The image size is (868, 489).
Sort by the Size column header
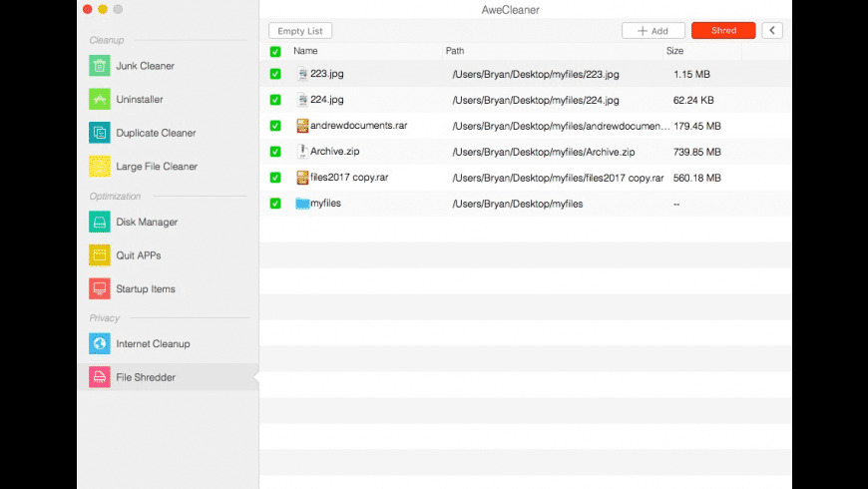click(674, 51)
